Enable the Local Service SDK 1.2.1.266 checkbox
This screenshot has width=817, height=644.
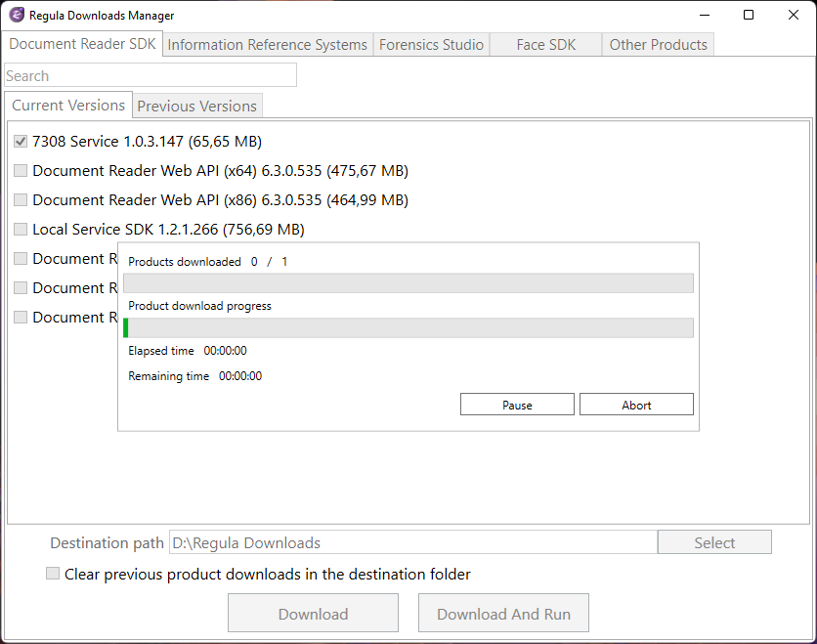click(x=21, y=229)
